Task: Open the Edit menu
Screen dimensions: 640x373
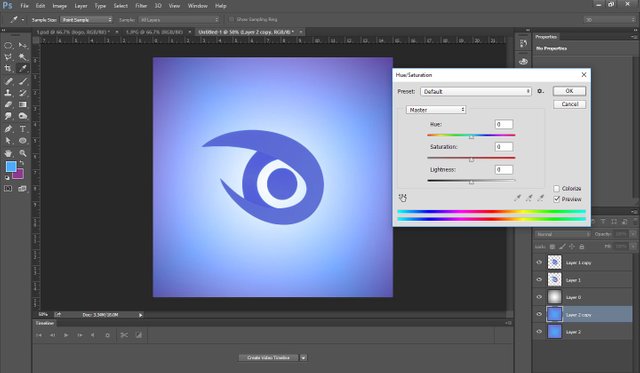Action: (x=40, y=6)
